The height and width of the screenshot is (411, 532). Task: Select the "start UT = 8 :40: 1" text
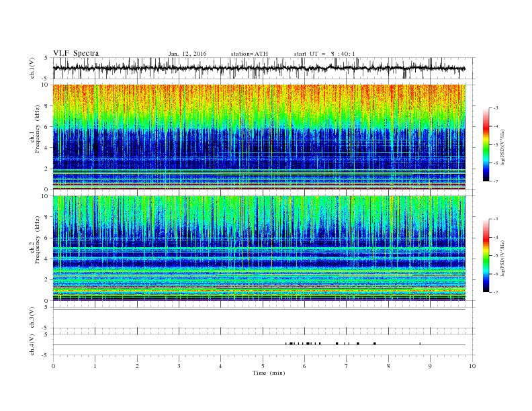[x=324, y=54]
